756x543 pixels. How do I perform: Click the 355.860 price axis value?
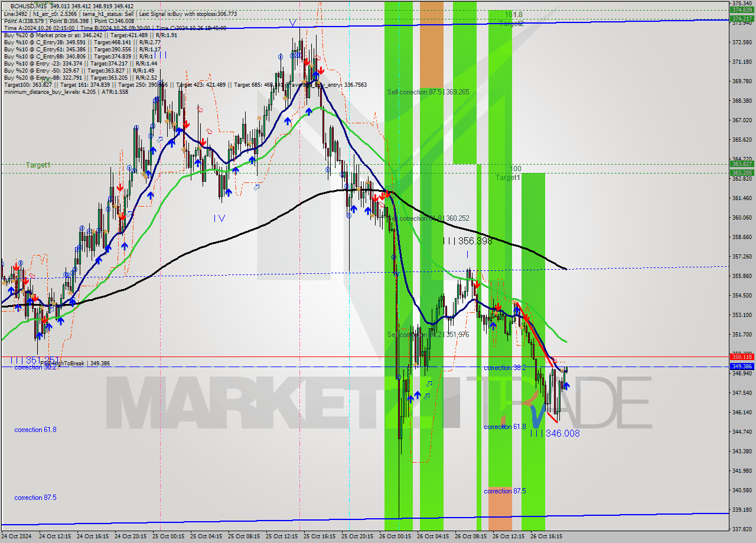pyautogui.click(x=742, y=276)
